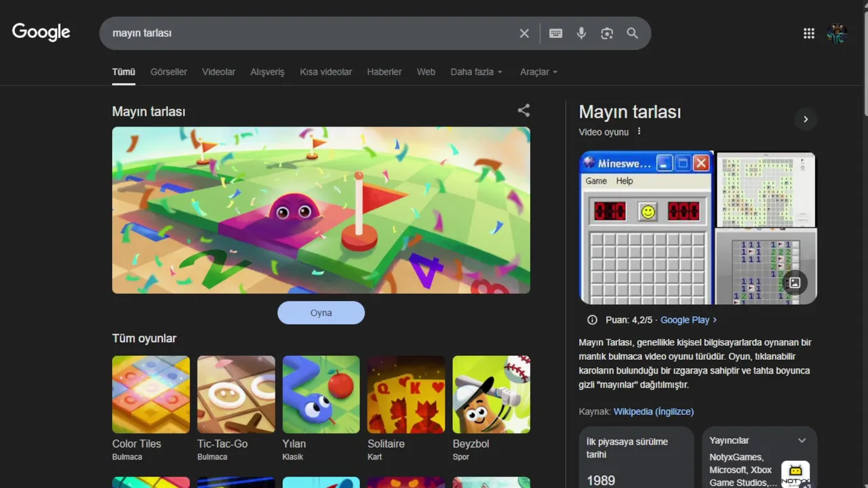The image size is (868, 488).
Task: Open the Google Play rating link
Action: pos(688,320)
